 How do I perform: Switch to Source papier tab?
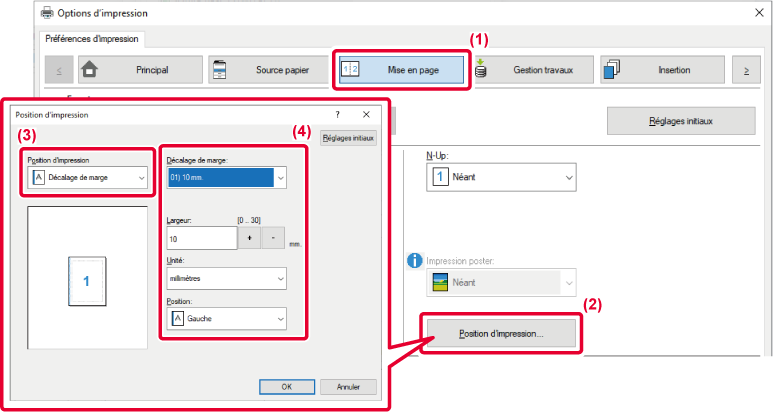(267, 70)
